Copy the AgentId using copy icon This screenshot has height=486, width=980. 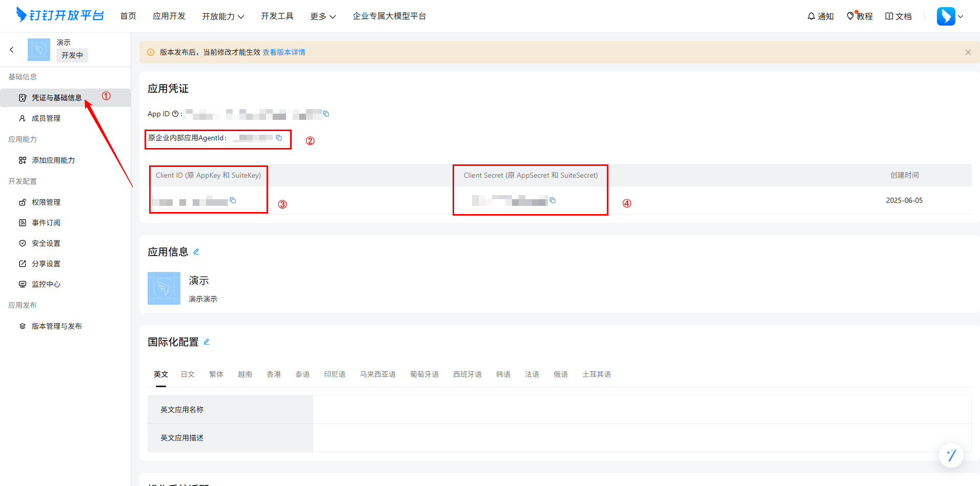point(279,138)
